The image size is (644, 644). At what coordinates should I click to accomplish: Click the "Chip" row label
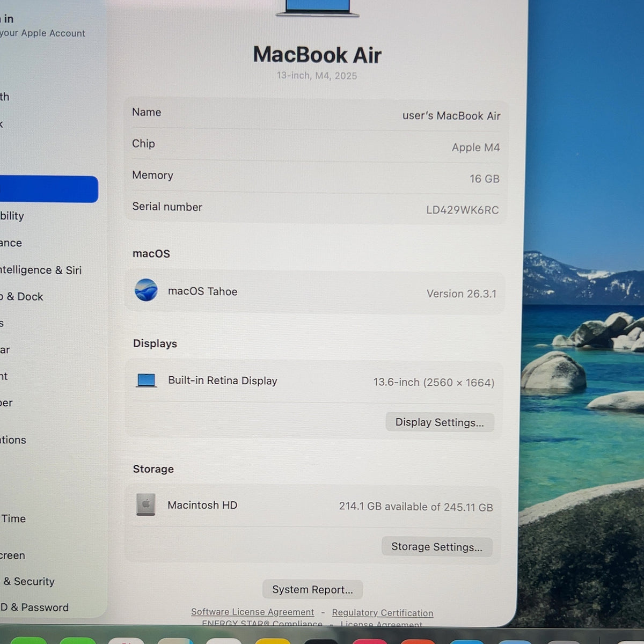tap(143, 144)
